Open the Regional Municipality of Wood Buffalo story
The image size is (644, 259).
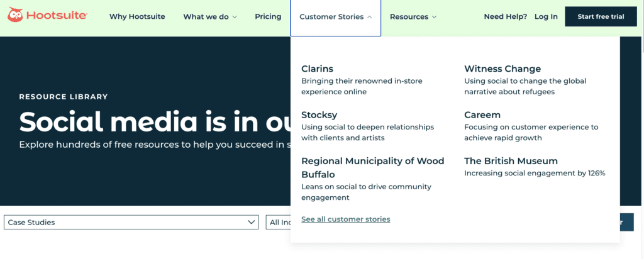(373, 167)
